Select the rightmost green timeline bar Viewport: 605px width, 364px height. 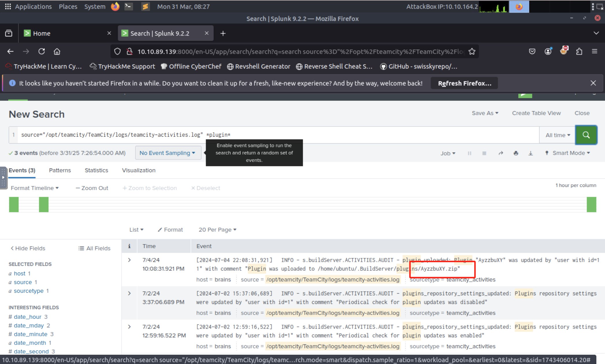pos(591,205)
